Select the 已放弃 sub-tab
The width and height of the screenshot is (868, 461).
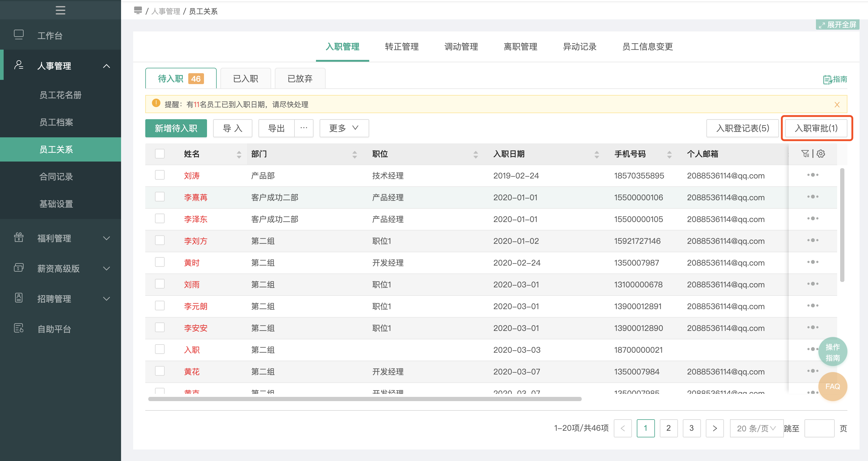pyautogui.click(x=300, y=78)
